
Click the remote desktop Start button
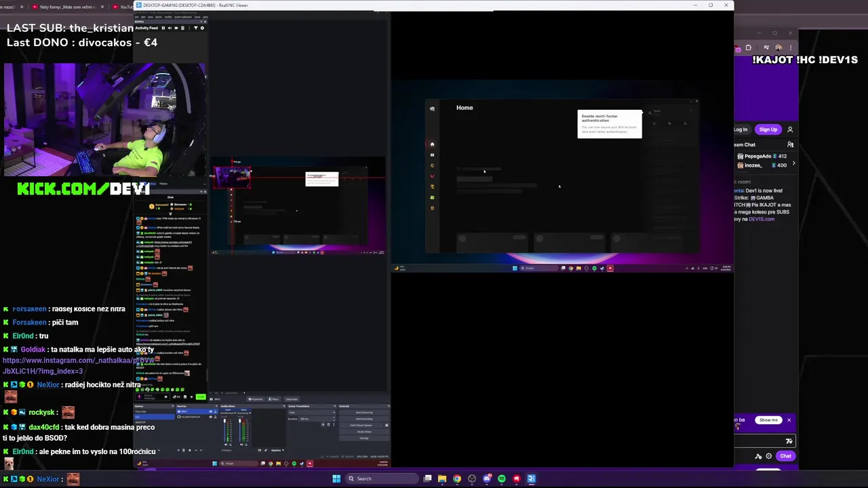[x=515, y=268]
